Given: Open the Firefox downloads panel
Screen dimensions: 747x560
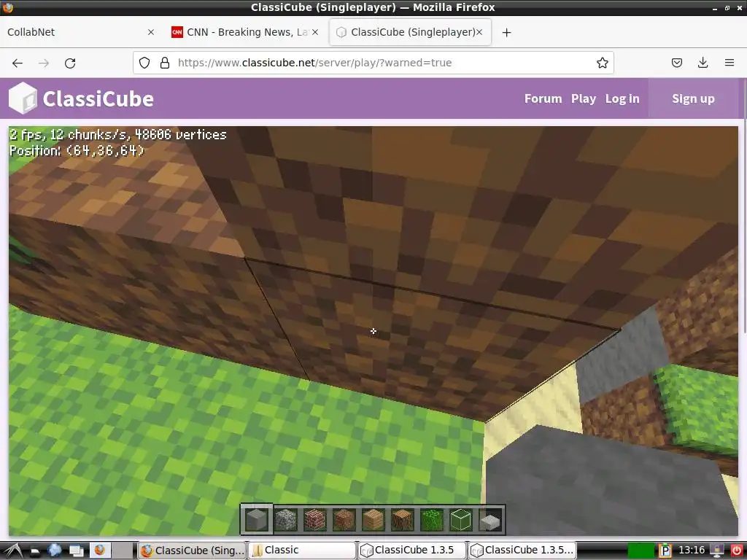Looking at the screenshot, I should pos(703,63).
